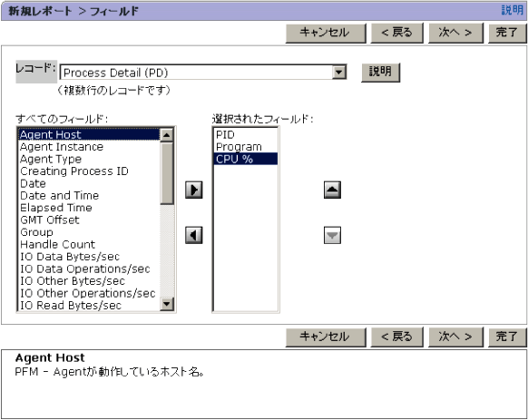This screenshot has height=420, width=528.
Task: Click top キャンセル button
Action: click(x=326, y=33)
